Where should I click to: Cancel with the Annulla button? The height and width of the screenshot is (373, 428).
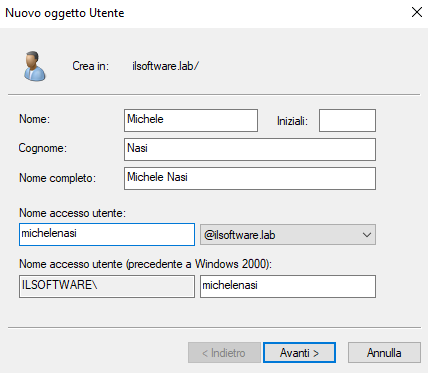pyautogui.click(x=384, y=352)
